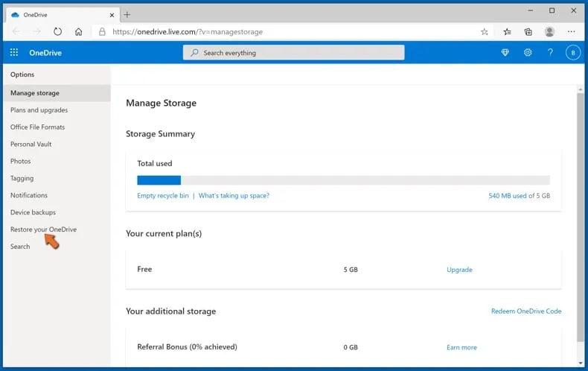Click the Free plan name

tap(144, 269)
